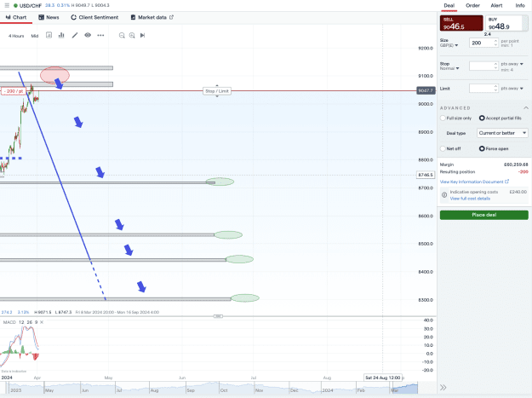The width and height of the screenshot is (532, 398).
Task: Zoom in the chart
Action: pyautogui.click(x=132, y=35)
